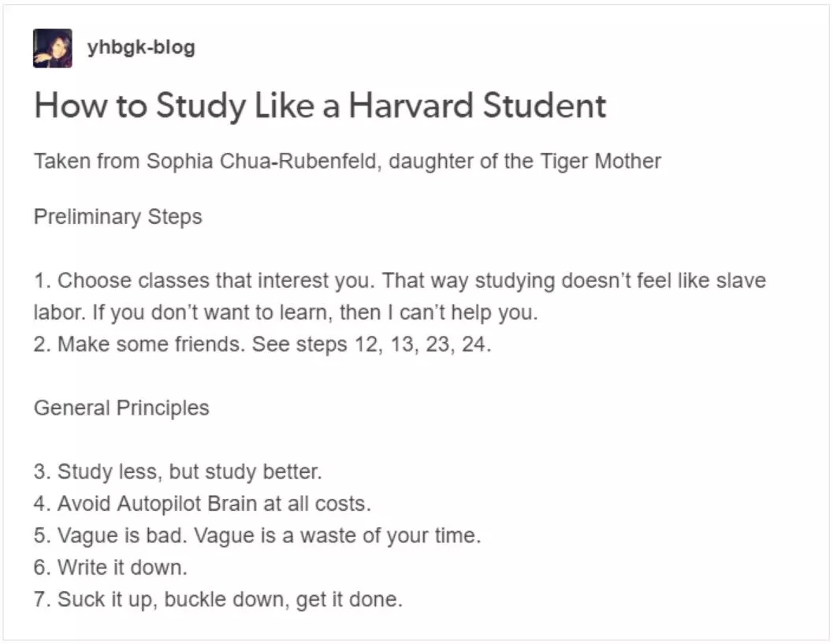Click step 2 Make some friends
The height and width of the screenshot is (644, 833).
pyautogui.click(x=139, y=344)
